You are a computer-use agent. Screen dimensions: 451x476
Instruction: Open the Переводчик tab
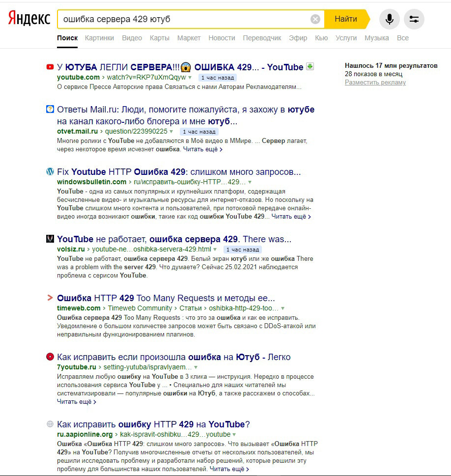262,38
